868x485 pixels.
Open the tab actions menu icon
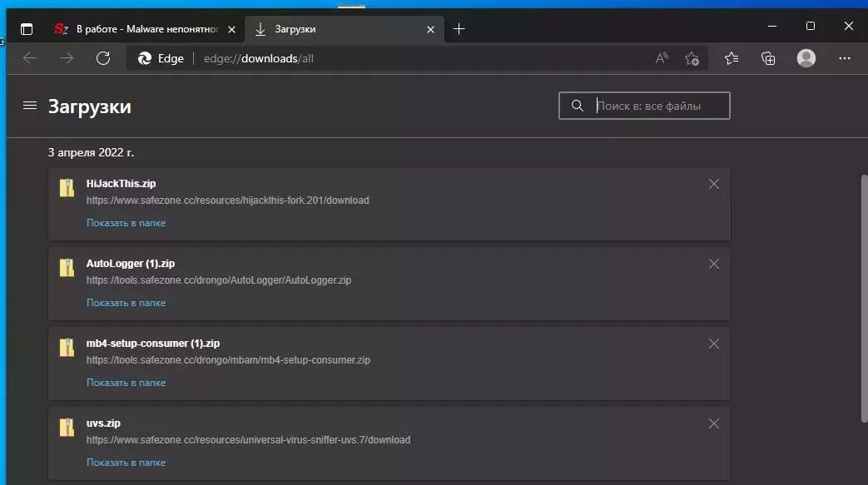tap(27, 29)
